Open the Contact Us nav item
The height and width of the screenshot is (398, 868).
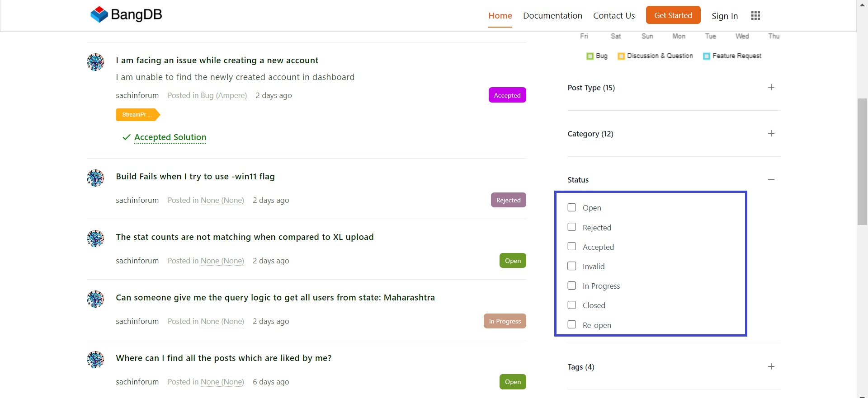614,16
